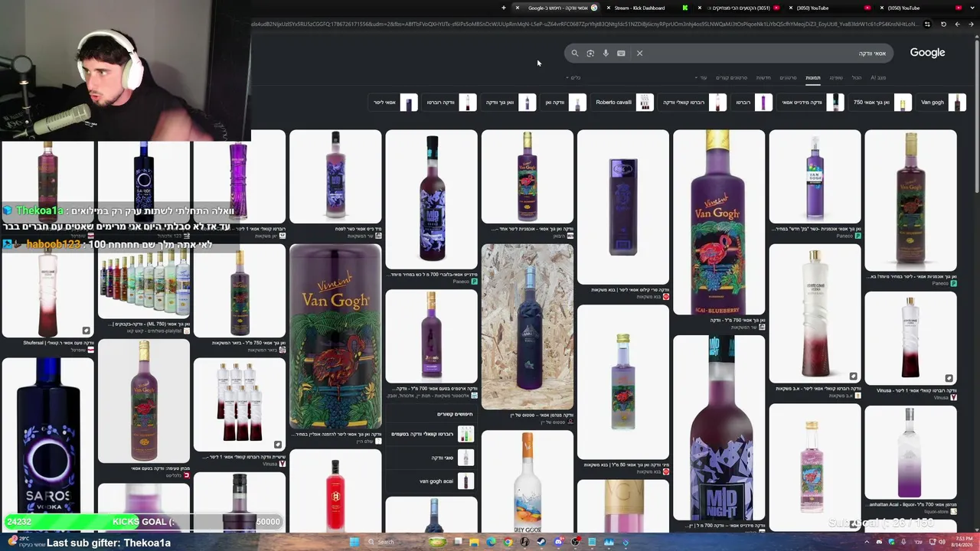Show hidden system tray icons
Viewport: 980px width, 551px height.
867,542
